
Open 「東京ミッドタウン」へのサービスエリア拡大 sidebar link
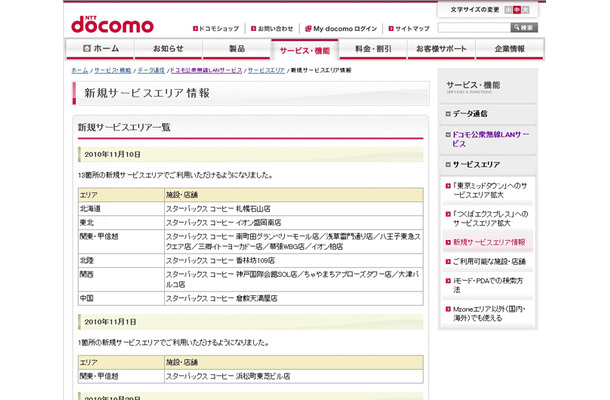click(489, 190)
